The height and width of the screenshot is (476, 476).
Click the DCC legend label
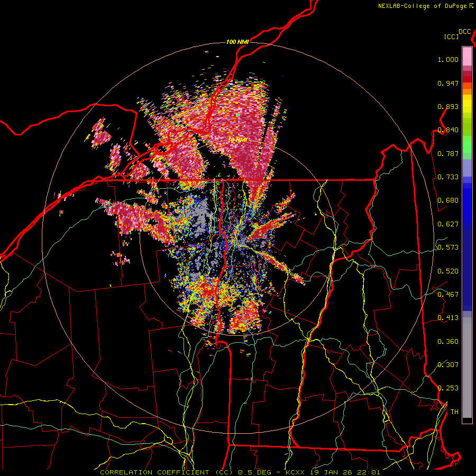[x=464, y=32]
